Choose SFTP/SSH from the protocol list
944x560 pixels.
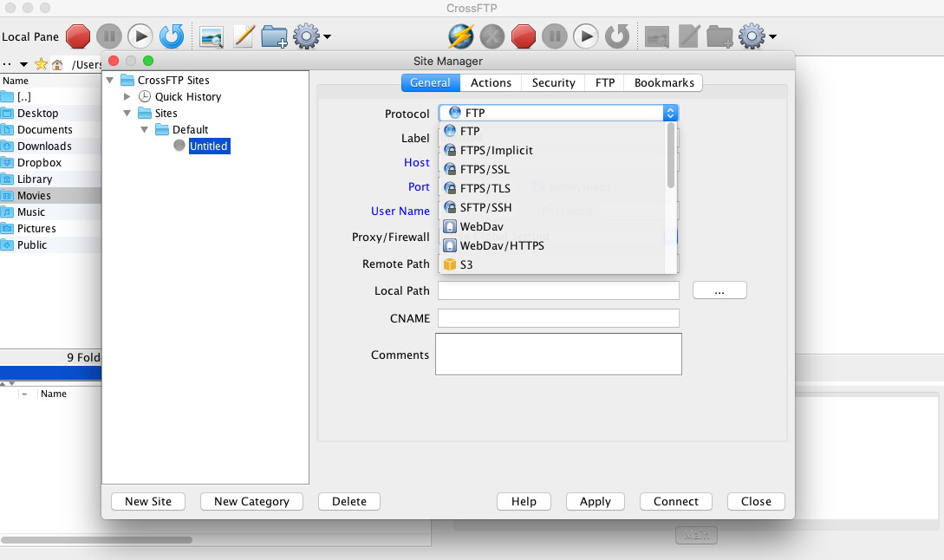pos(485,207)
